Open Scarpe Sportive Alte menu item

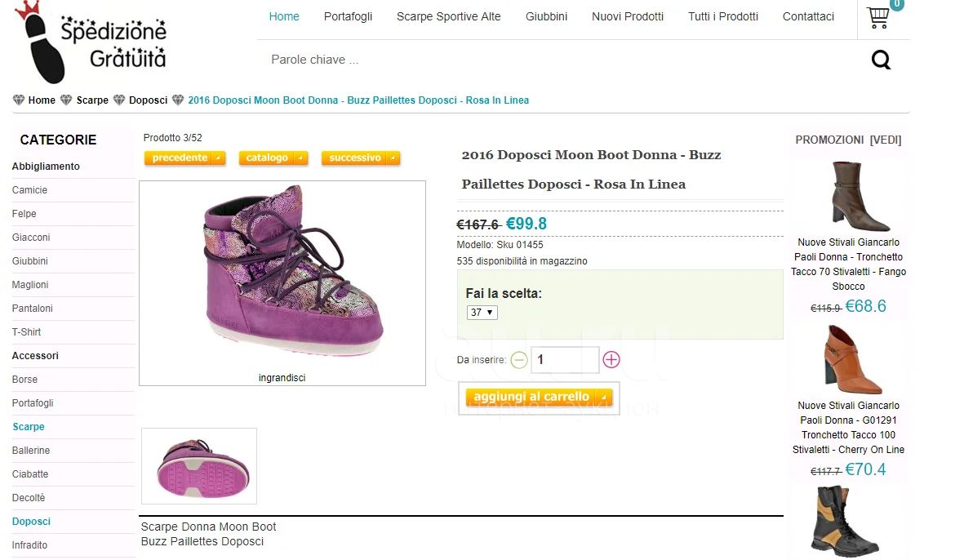point(448,16)
